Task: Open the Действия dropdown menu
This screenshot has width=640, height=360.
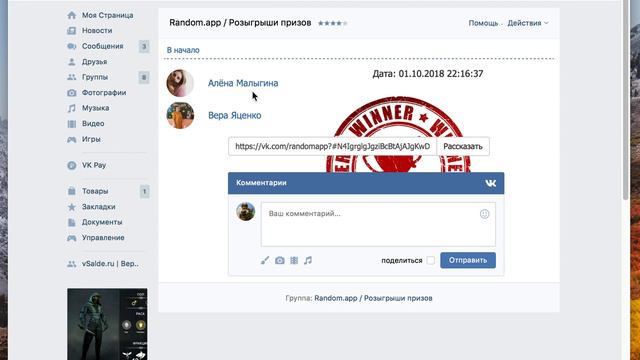Action: [528, 23]
